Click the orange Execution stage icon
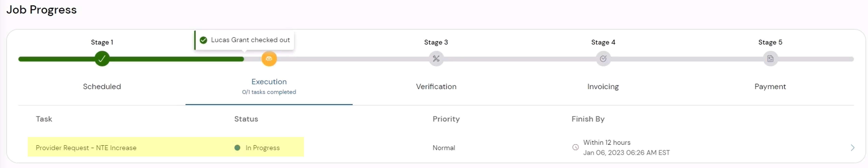This screenshot has height=168, width=868. click(x=269, y=59)
